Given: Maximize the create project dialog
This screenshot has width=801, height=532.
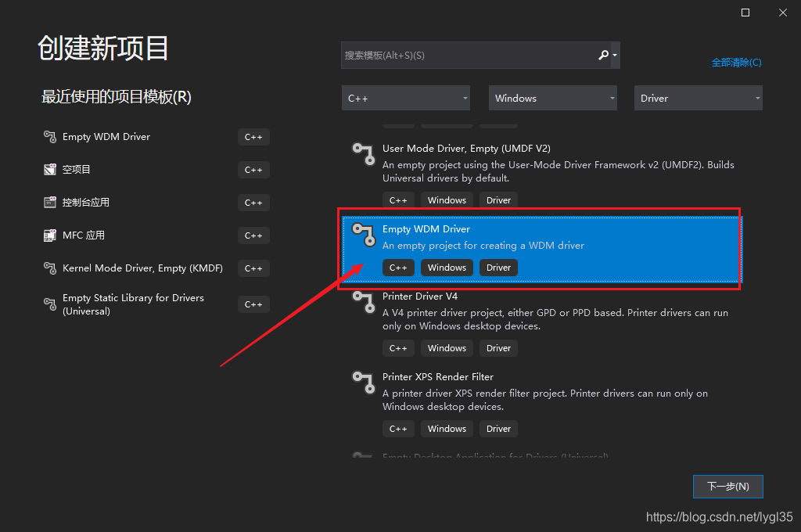Looking at the screenshot, I should pyautogui.click(x=745, y=13).
